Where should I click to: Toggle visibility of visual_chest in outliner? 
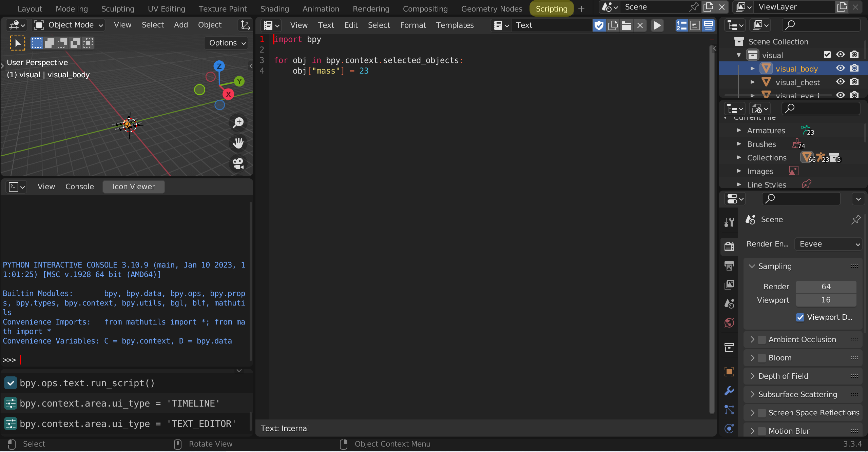(x=840, y=82)
